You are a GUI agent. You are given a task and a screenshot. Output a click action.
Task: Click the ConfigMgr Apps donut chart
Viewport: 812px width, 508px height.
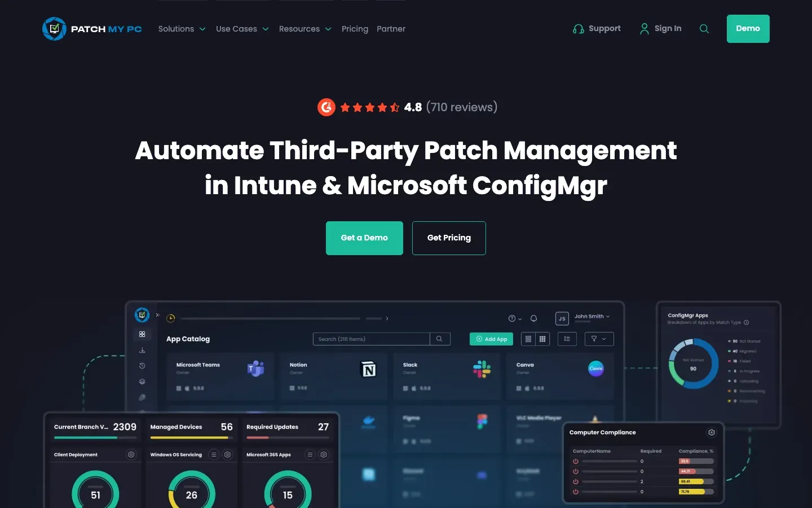694,364
